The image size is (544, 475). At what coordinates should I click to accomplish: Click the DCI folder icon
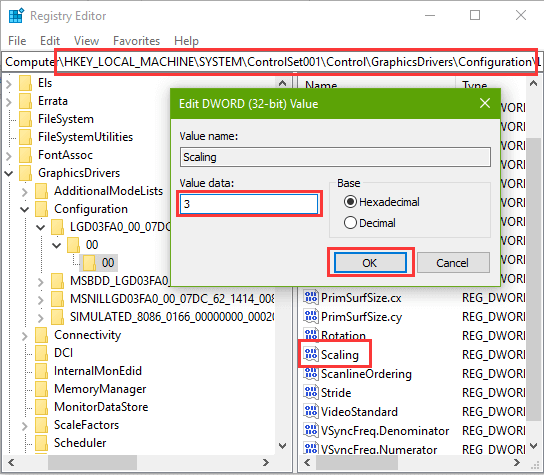click(x=42, y=353)
